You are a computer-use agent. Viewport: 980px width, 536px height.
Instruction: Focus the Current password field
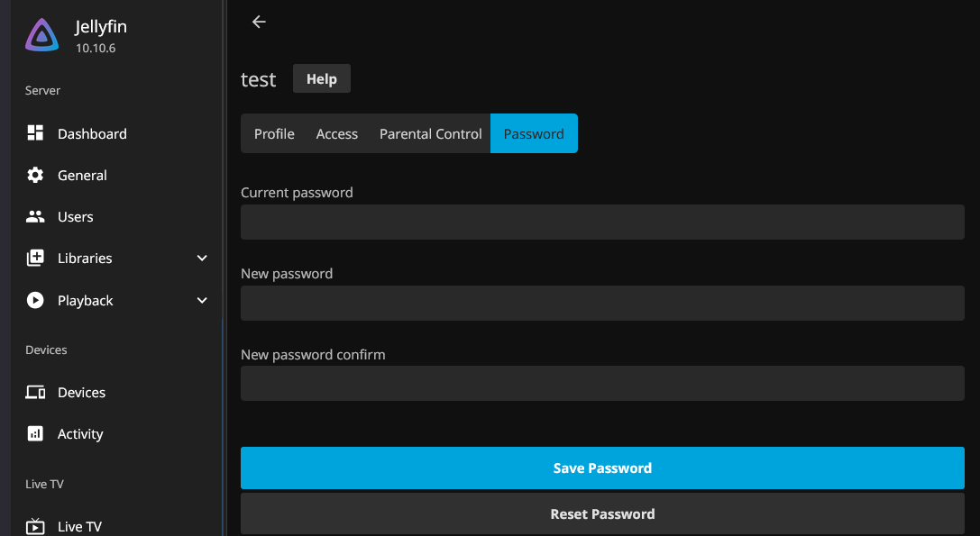coord(602,222)
